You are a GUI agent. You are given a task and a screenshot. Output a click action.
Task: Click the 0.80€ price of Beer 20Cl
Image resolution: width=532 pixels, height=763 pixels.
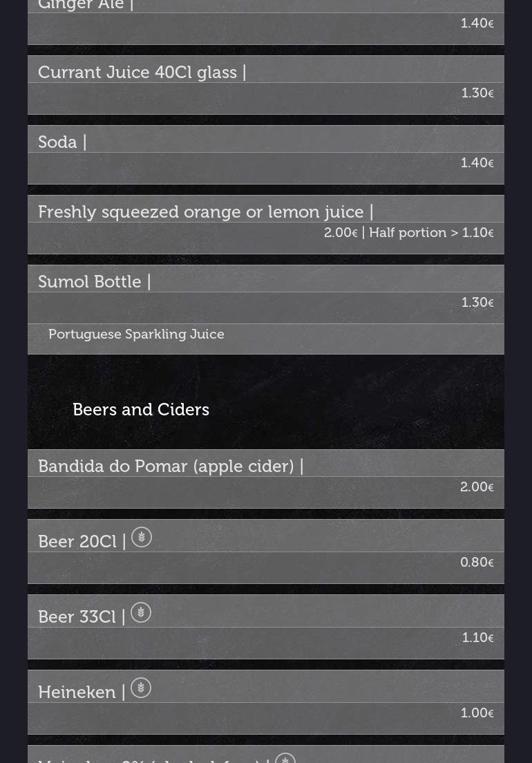tap(477, 563)
